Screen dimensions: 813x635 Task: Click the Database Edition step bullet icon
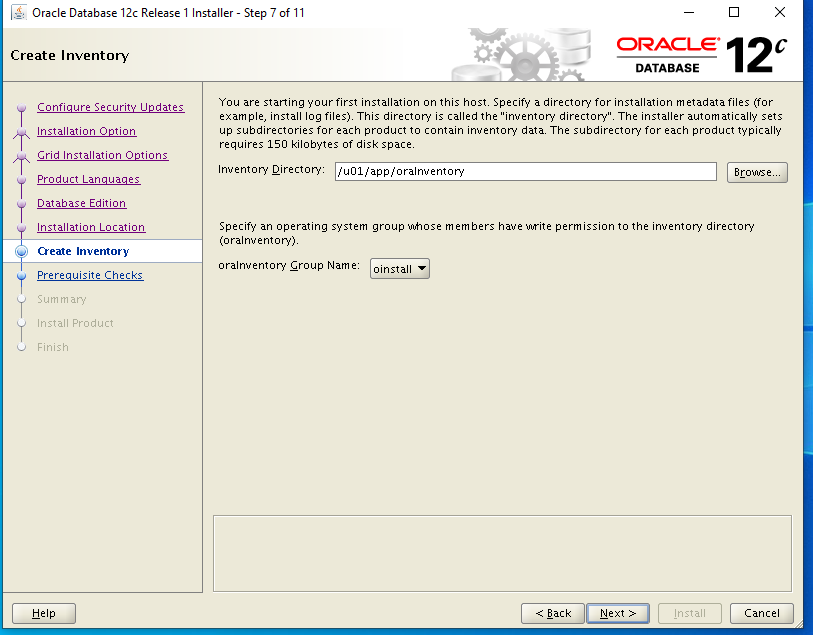click(x=21, y=204)
